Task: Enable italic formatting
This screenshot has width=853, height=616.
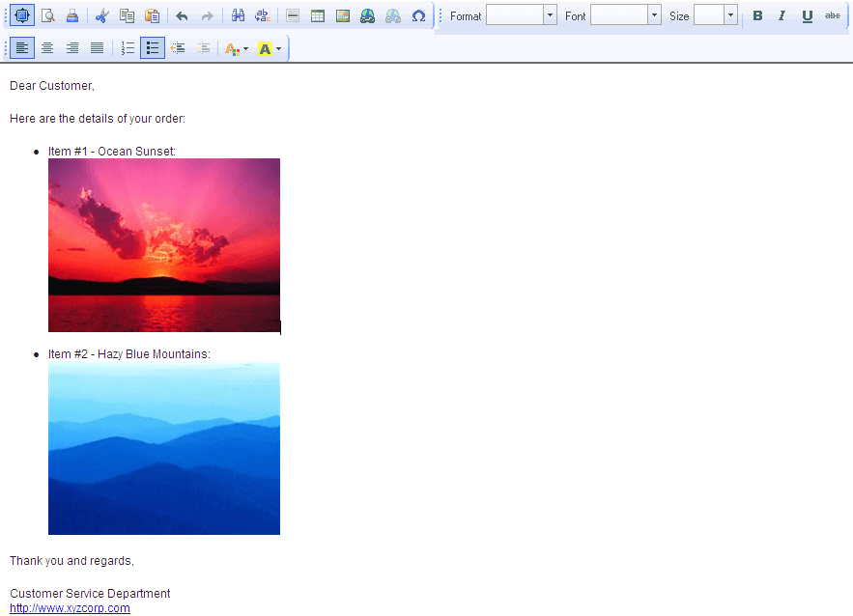Action: point(782,15)
